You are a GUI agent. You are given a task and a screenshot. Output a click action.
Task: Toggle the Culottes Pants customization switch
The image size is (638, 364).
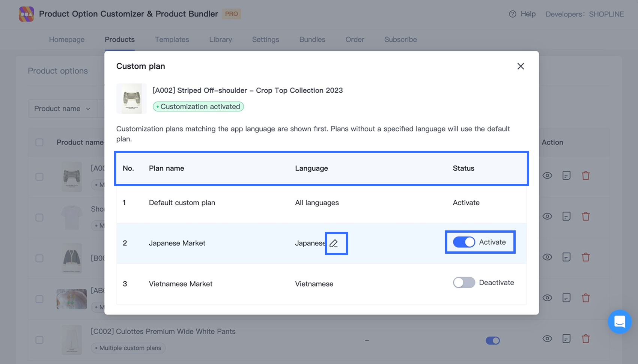tap(492, 340)
